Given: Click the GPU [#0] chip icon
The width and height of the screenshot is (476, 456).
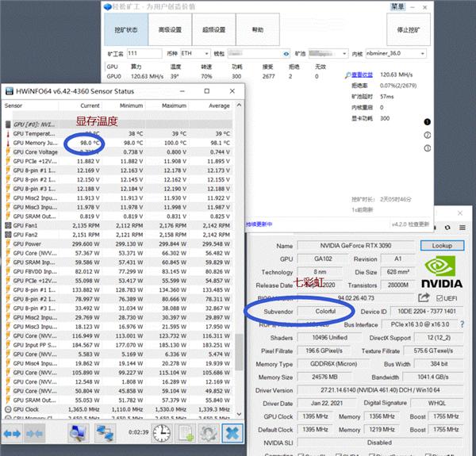Looking at the screenshot, I should click(8, 125).
